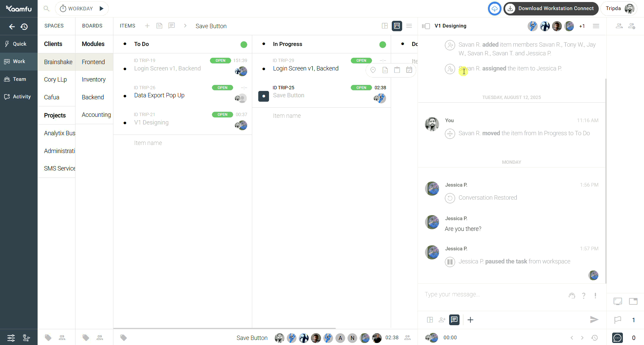Switch to list view icon
644x345 pixels.
[x=409, y=26]
